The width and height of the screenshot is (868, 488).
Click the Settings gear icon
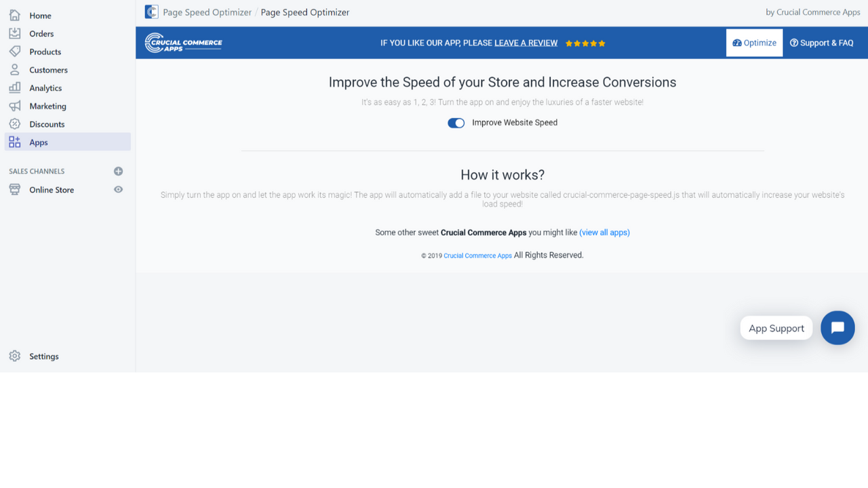tap(15, 356)
